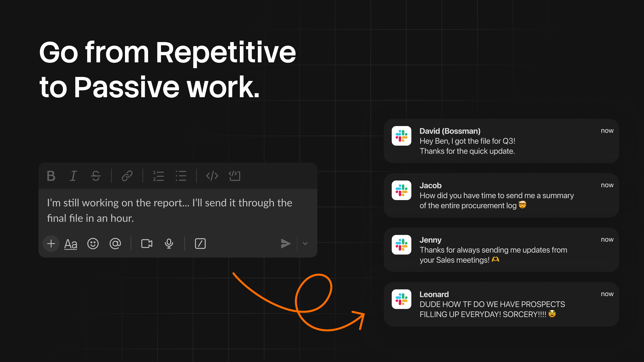Start a bulleted list

click(181, 176)
